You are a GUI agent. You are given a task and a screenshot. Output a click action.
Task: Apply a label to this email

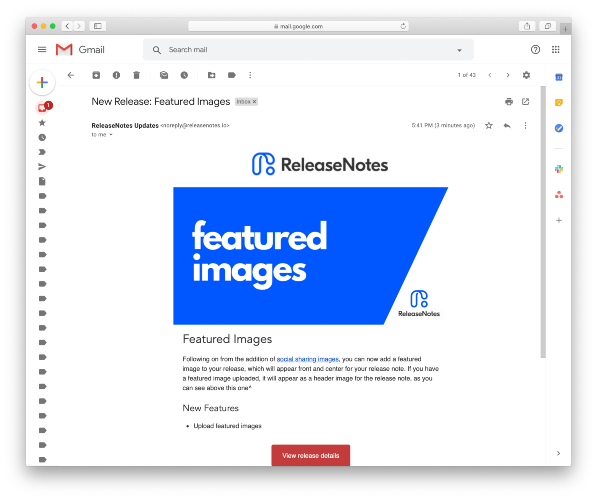(231, 75)
